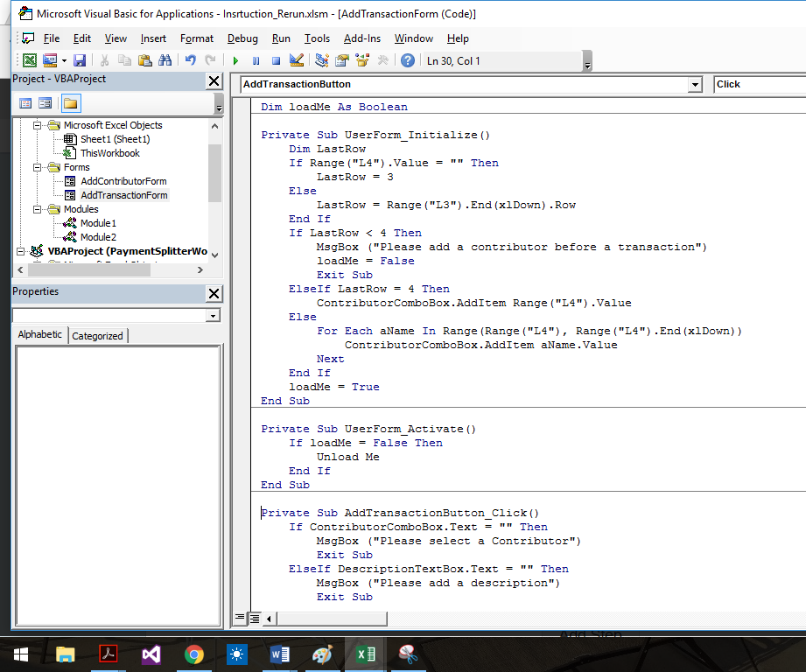Switch to Full Module View button
This screenshot has width=806, height=672.
pos(254,619)
